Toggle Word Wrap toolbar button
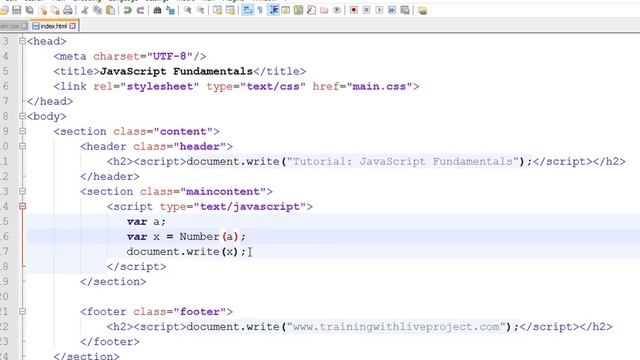640x360 pixels. coord(247,10)
